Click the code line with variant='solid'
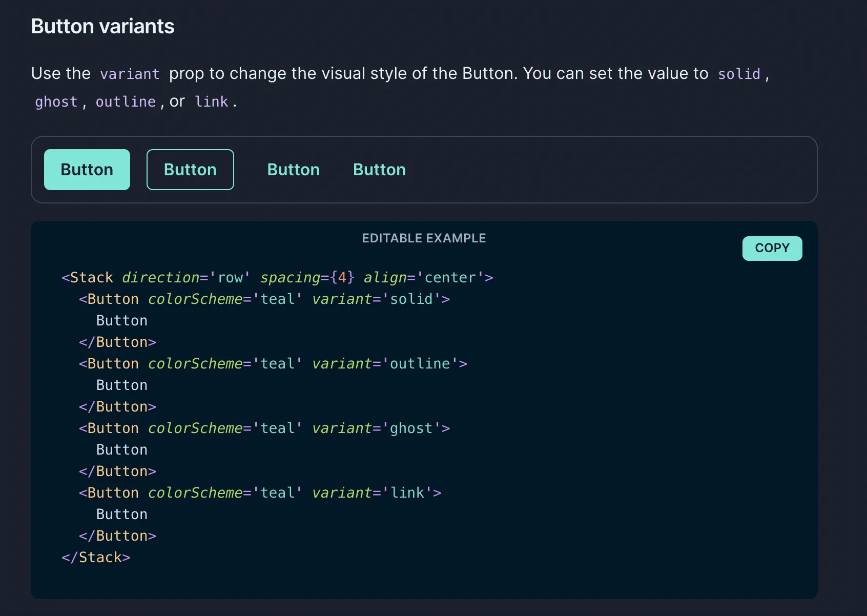Screen dimensions: 867x616 click(264, 299)
